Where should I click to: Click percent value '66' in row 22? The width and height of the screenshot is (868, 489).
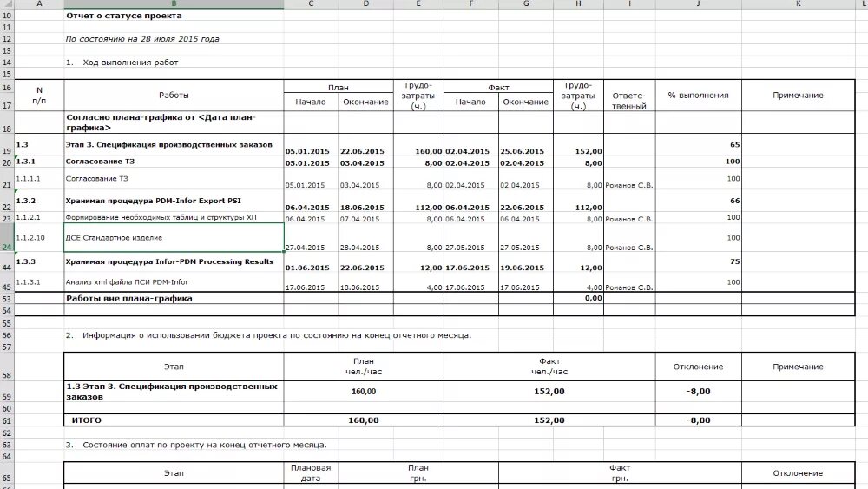(x=734, y=201)
